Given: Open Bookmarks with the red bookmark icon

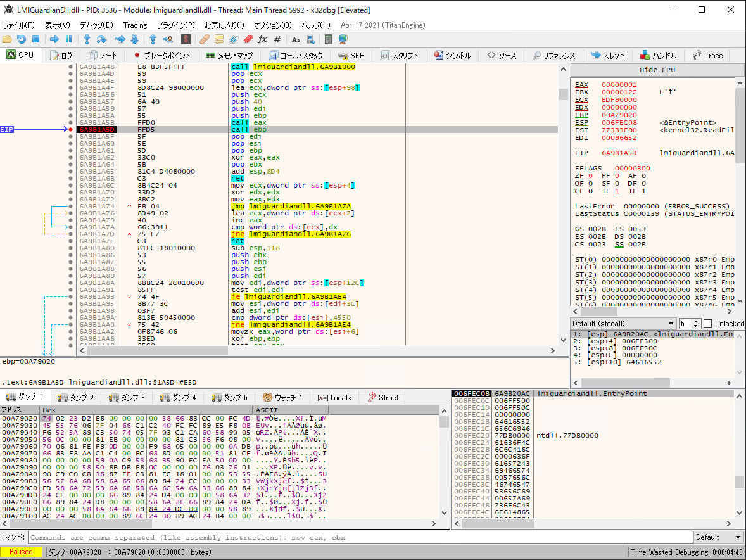Looking at the screenshot, I should (x=248, y=39).
